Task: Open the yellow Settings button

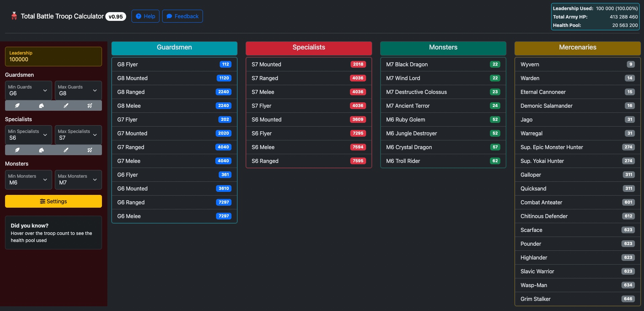Action: pos(53,201)
